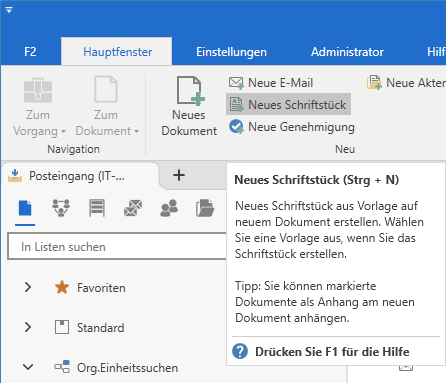Select the Favoriten star icon

pos(62,287)
